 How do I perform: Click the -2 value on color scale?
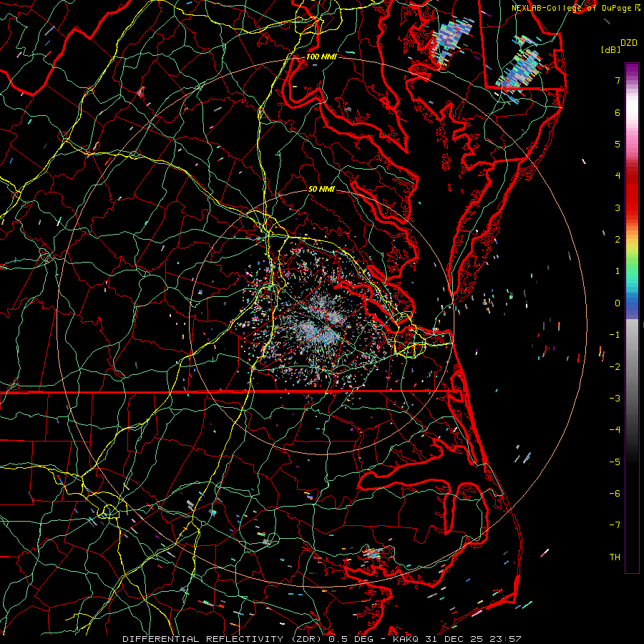tap(615, 367)
